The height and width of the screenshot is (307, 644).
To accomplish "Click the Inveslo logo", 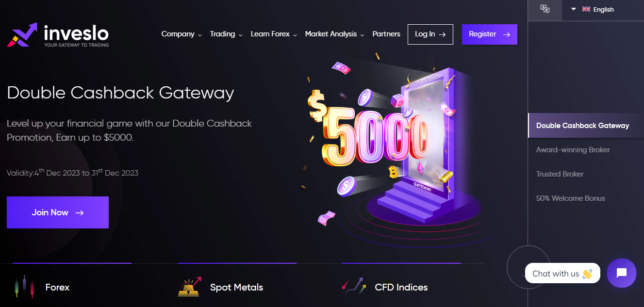I will pyautogui.click(x=58, y=35).
